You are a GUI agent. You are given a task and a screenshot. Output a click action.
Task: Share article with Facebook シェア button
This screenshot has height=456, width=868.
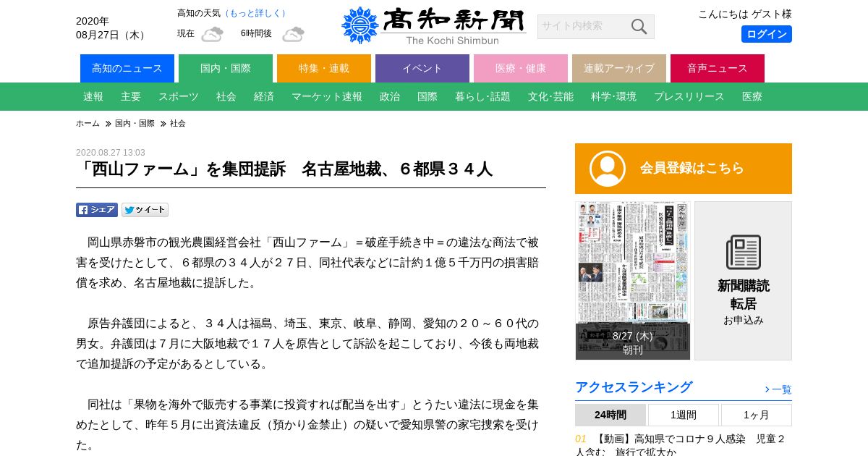(x=97, y=210)
